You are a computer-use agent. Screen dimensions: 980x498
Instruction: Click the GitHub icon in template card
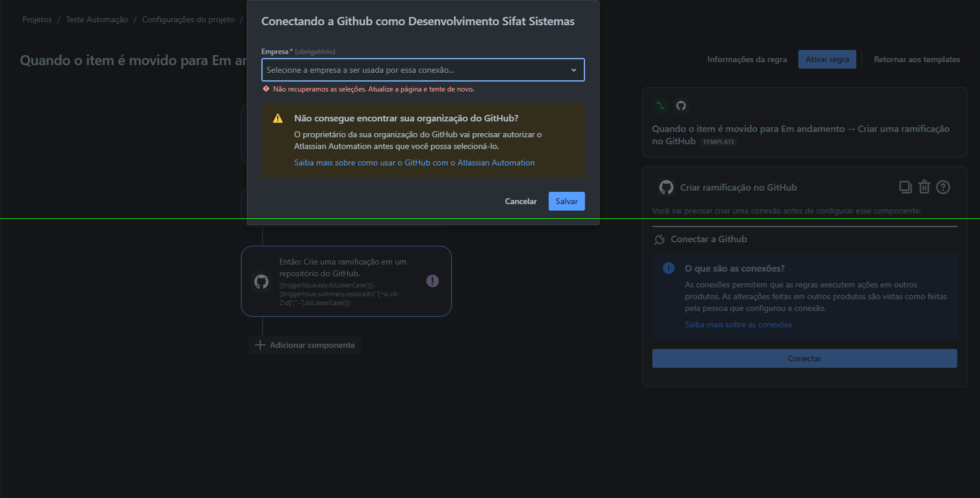click(x=681, y=106)
